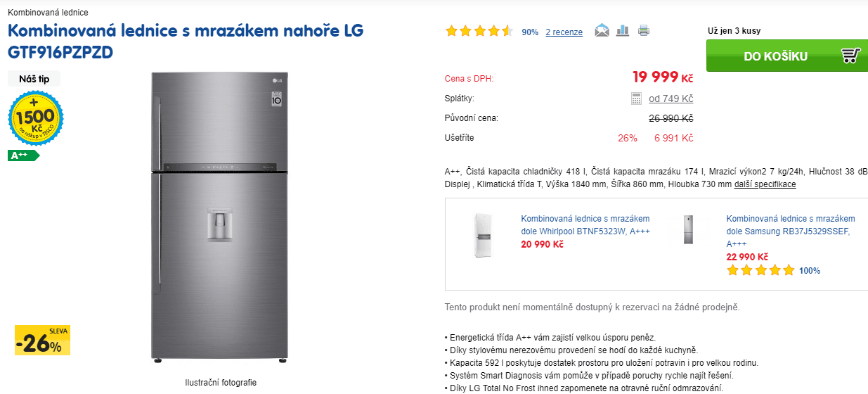The height and width of the screenshot is (394, 868).
Task: Open Whirlpool BTNF5323W product link
Action: (585, 225)
